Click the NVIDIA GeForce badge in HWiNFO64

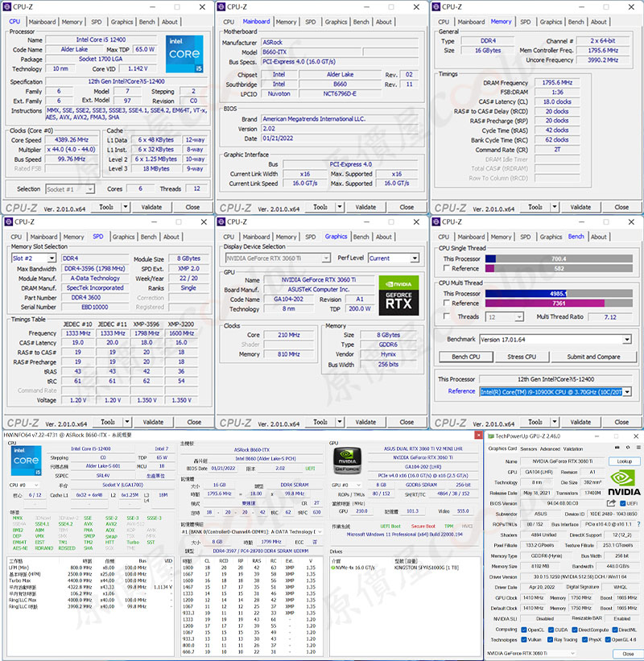(x=347, y=460)
